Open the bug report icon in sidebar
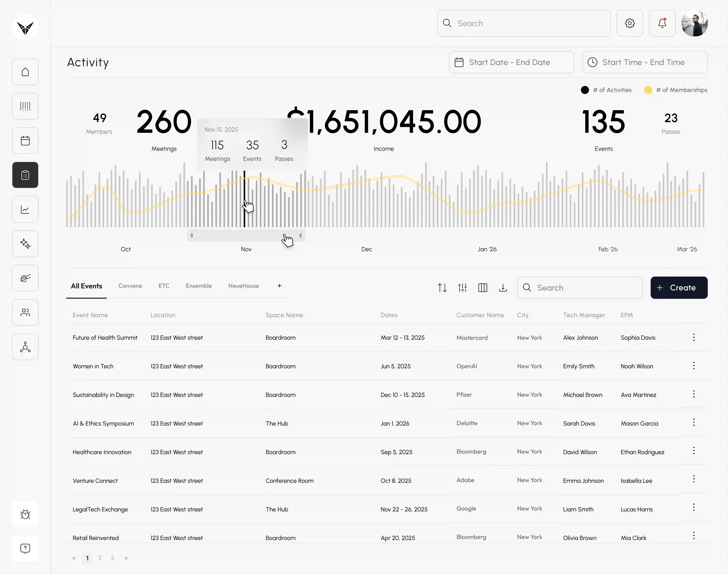The height and width of the screenshot is (574, 728). tap(25, 514)
